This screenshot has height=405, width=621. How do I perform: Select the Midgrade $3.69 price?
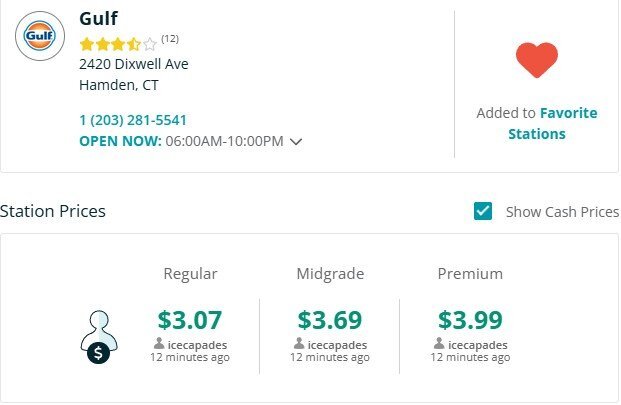[x=330, y=320]
